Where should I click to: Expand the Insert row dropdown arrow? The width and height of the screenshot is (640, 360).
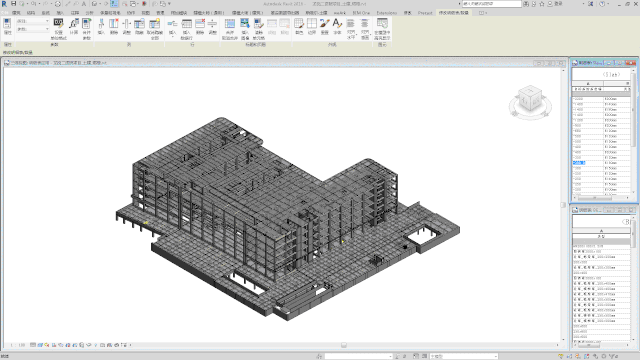coord(172,37)
